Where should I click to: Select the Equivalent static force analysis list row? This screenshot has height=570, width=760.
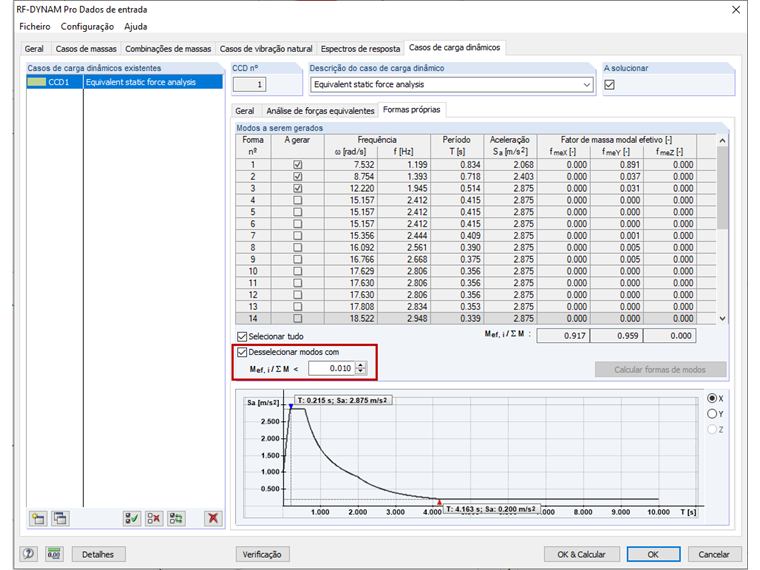(125, 82)
